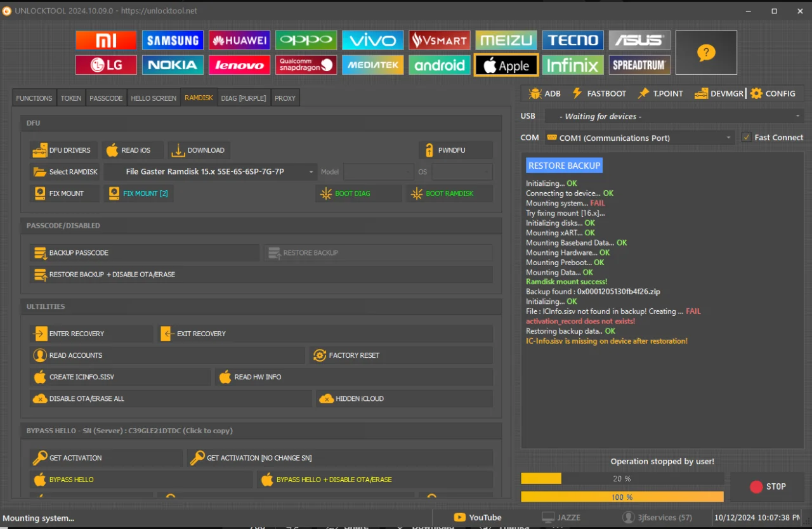Screen dimensions: 812x529
Task: Choose the Samsung brand tile
Action: [x=173, y=40]
